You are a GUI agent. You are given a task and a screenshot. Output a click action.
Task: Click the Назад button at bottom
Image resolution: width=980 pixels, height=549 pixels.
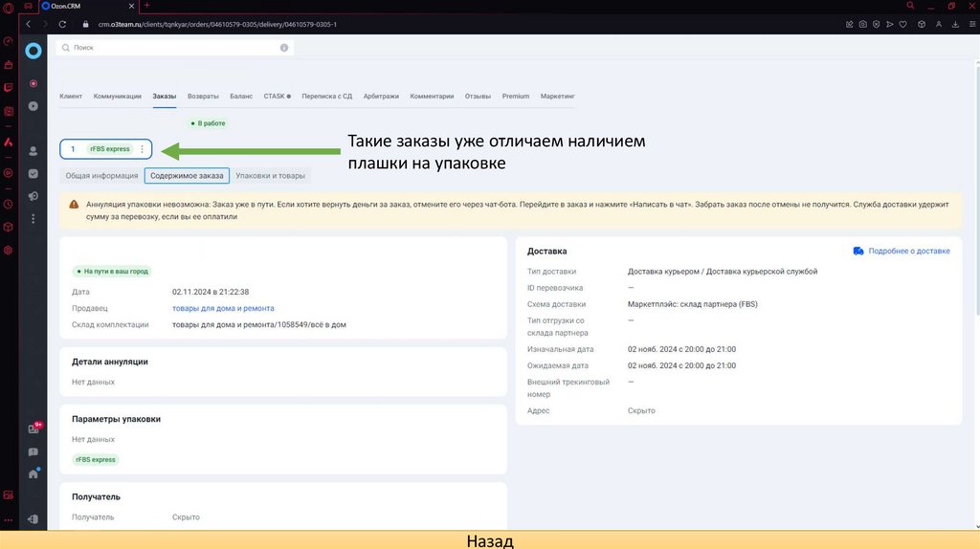490,540
